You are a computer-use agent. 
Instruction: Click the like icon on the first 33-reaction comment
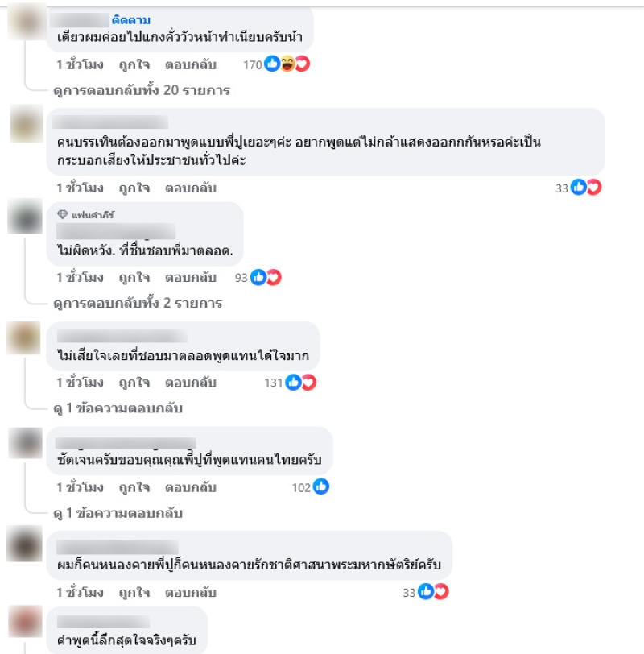click(x=579, y=188)
